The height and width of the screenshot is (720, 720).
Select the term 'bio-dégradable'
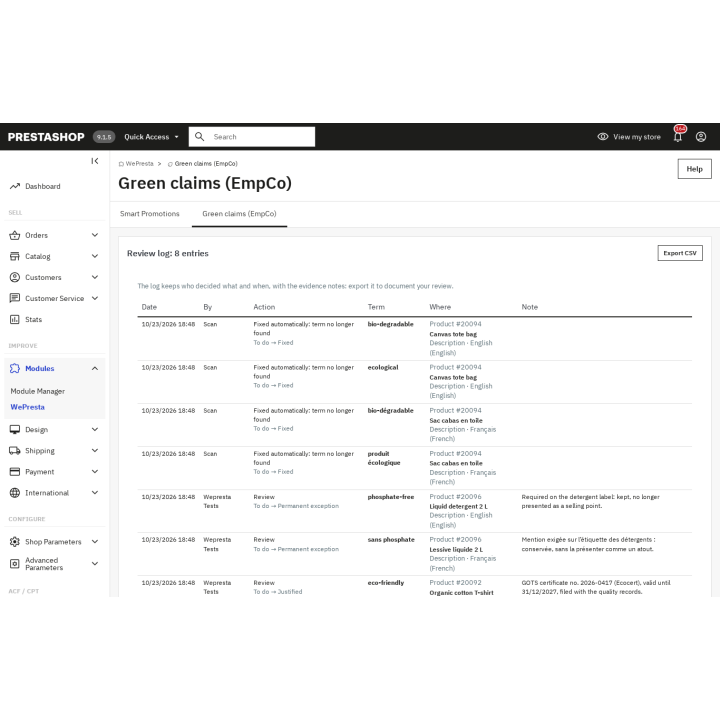(x=390, y=411)
